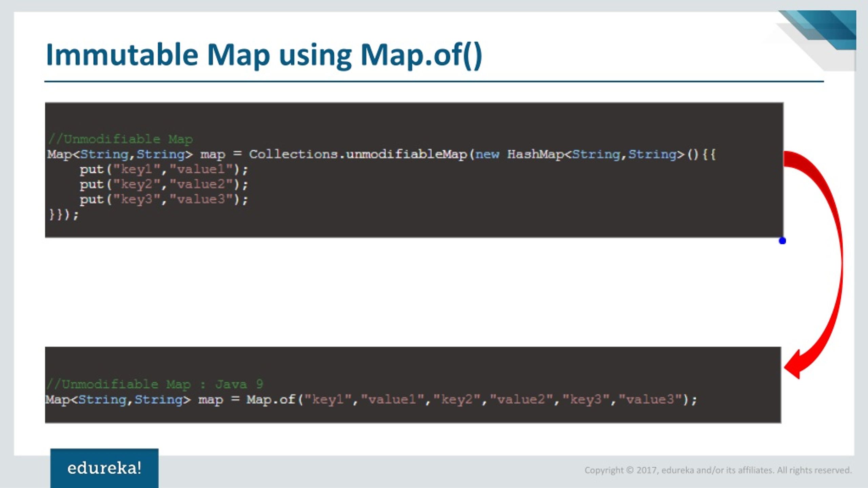Click 'Collections.unmodifiableMap' in the code
Viewport: 868px width, 488px height.
[x=358, y=155]
